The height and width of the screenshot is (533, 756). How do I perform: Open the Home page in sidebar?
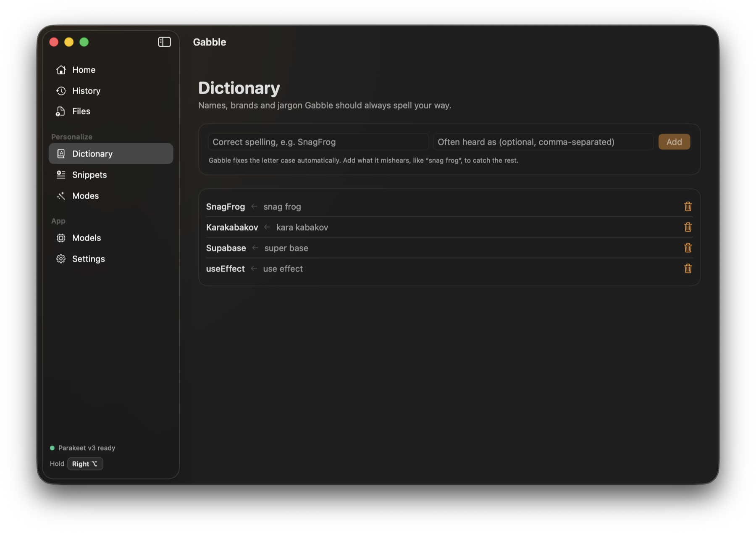tap(111, 70)
